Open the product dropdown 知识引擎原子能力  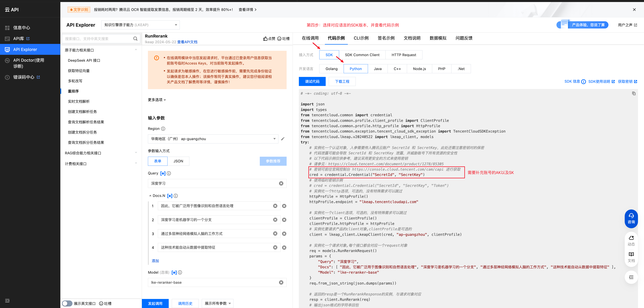140,25
